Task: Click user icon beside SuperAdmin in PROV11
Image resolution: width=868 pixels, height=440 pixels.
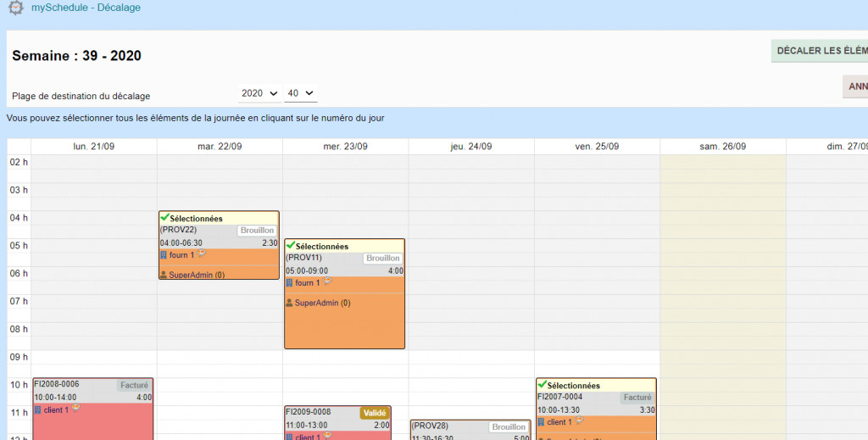Action: pos(289,303)
